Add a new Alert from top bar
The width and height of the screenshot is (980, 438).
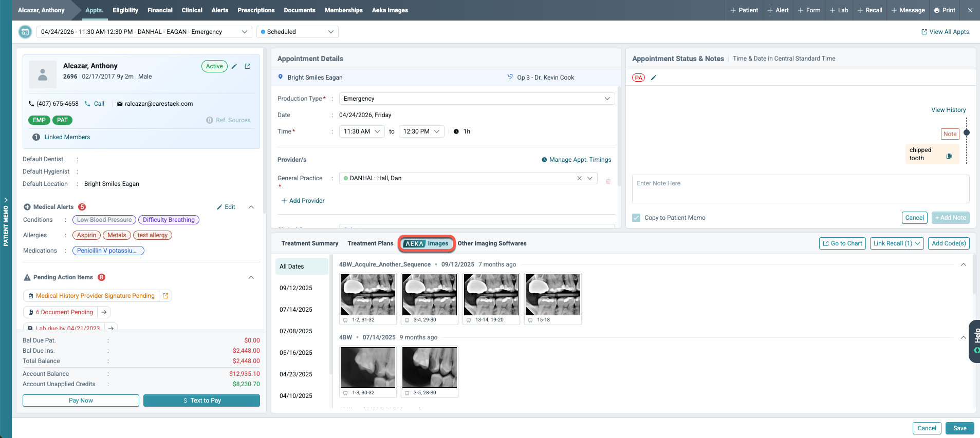(778, 10)
